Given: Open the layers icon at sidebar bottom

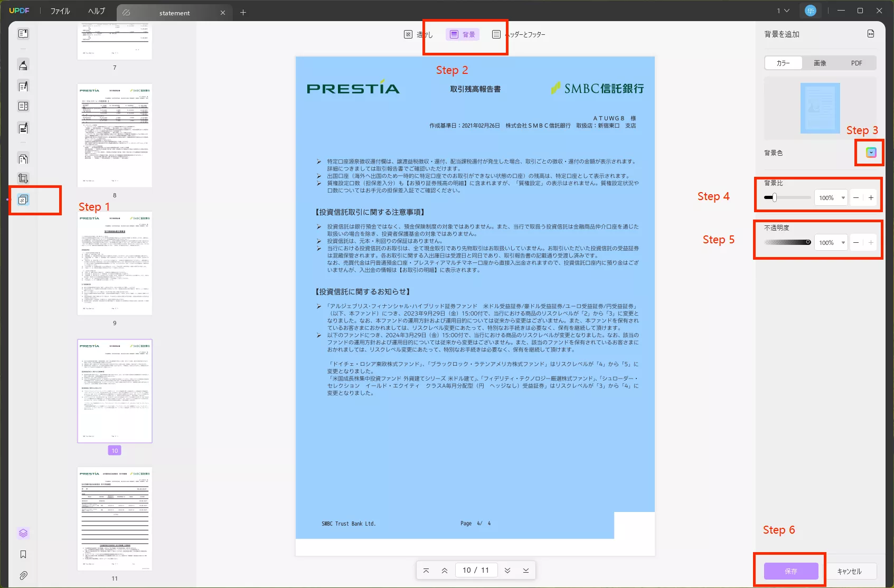Looking at the screenshot, I should [23, 533].
